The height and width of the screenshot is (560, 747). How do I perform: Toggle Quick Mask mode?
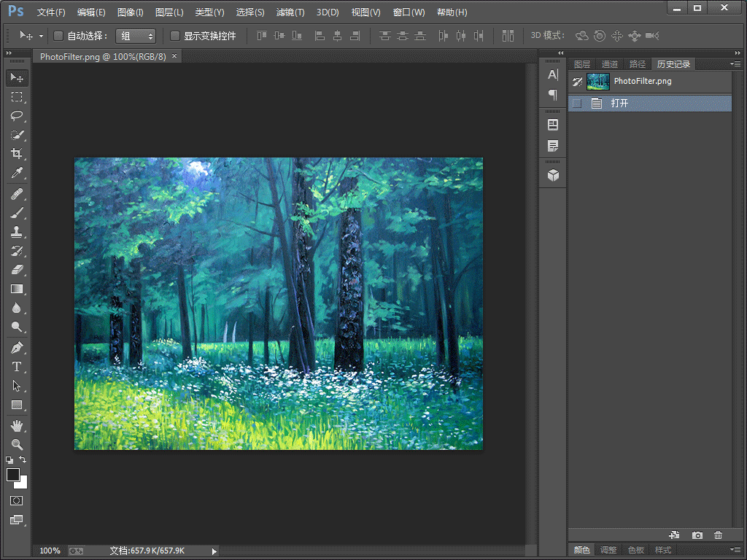coord(17,500)
